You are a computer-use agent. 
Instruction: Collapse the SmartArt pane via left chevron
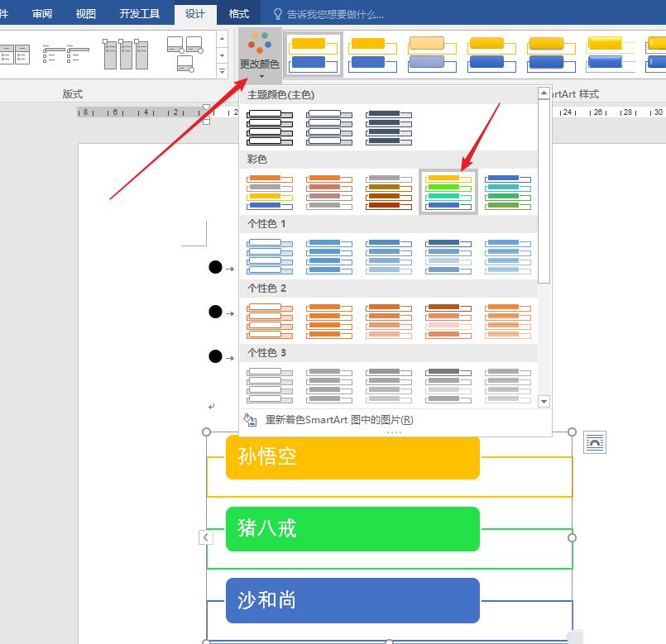[x=206, y=537]
